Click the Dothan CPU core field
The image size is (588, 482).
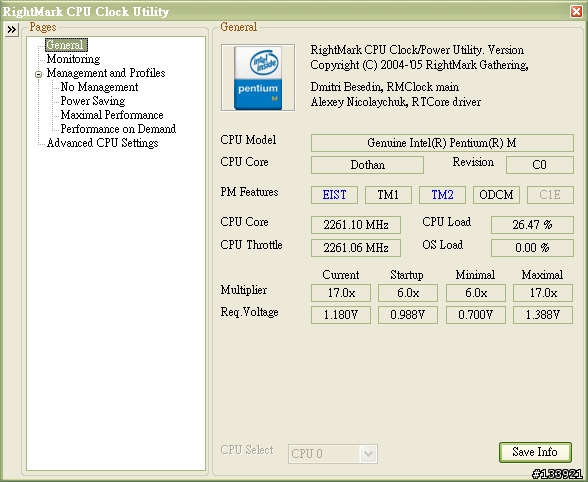coord(367,165)
